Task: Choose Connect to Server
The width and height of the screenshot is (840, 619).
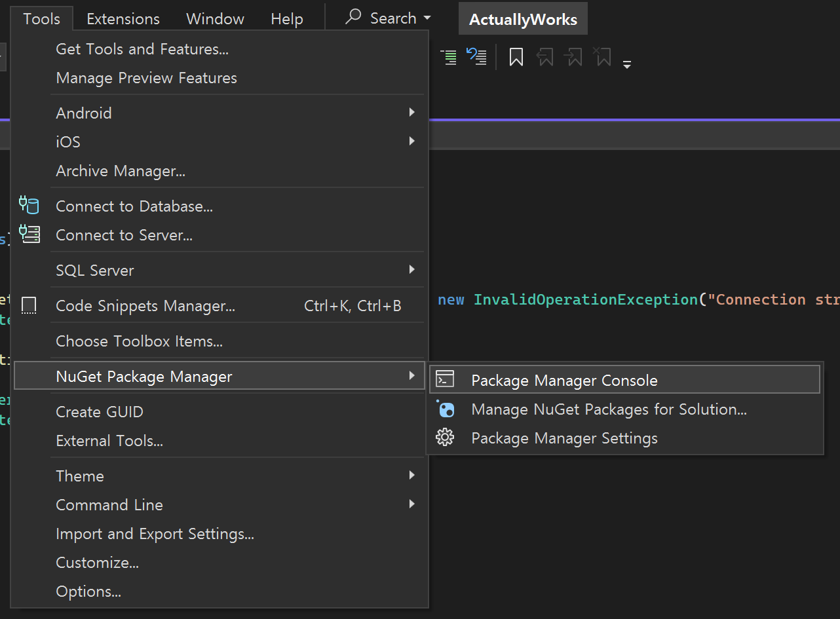Action: click(220, 235)
